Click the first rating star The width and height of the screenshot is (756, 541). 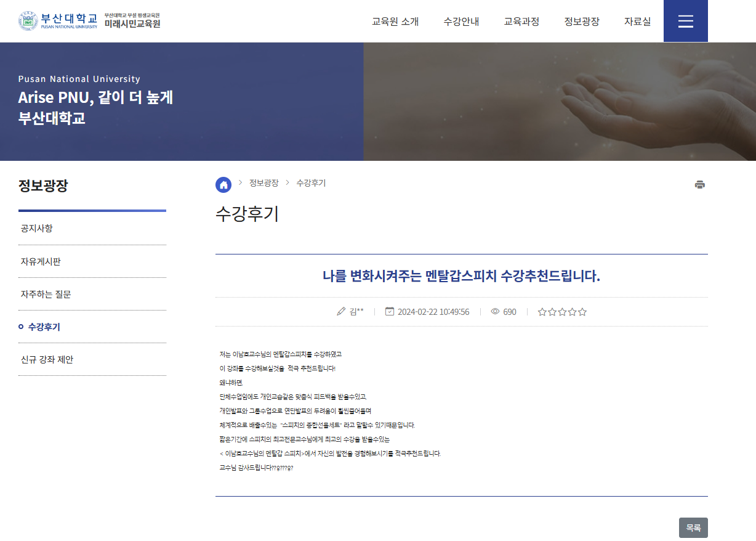[542, 312]
